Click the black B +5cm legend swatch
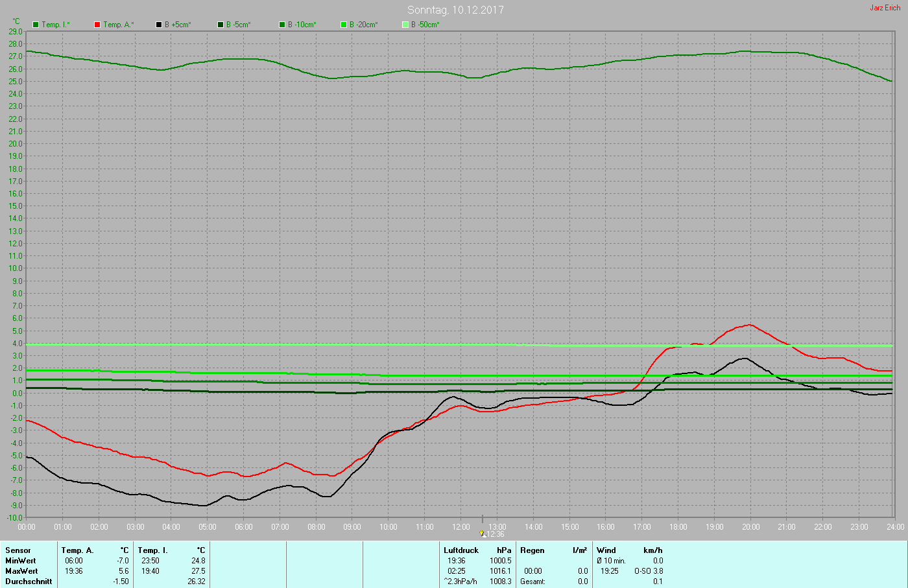The height and width of the screenshot is (588, 908). [159, 25]
